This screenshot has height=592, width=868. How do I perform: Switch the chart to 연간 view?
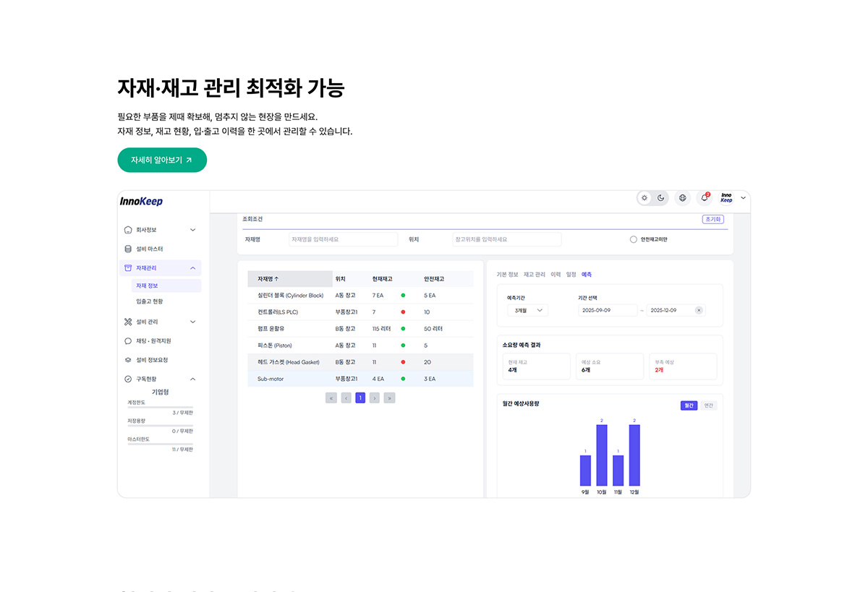pyautogui.click(x=708, y=406)
